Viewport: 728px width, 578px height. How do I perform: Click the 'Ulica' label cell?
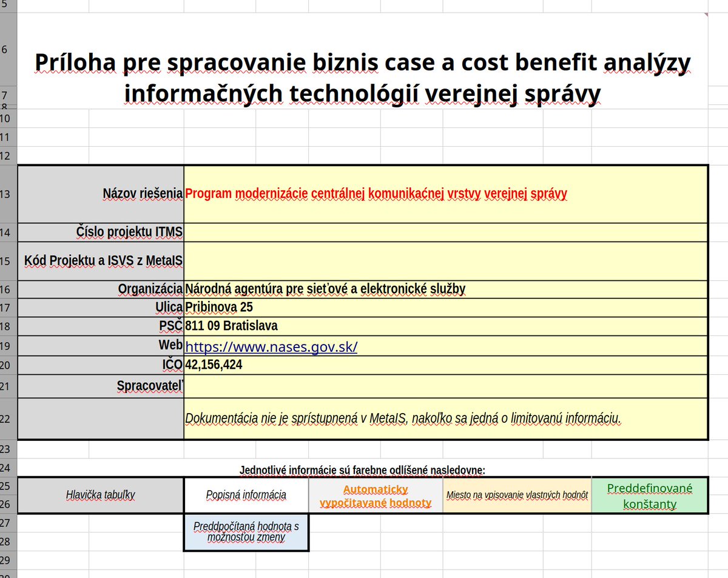pyautogui.click(x=101, y=307)
